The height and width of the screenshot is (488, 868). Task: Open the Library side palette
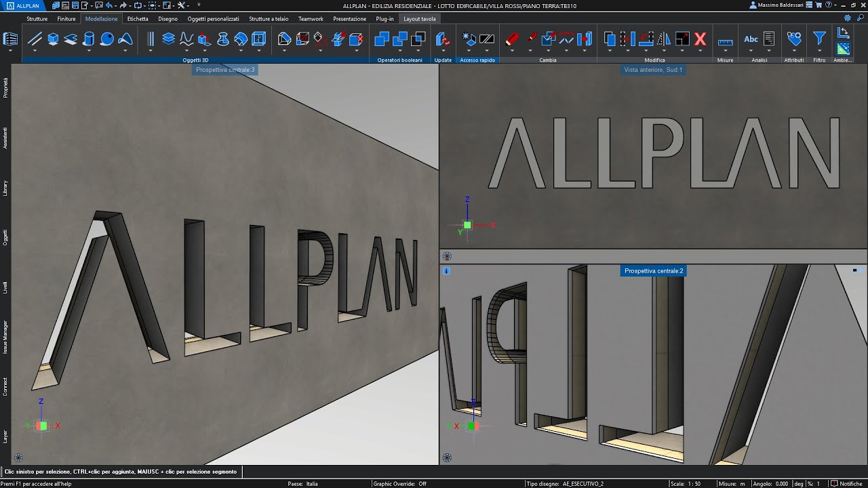[5, 188]
